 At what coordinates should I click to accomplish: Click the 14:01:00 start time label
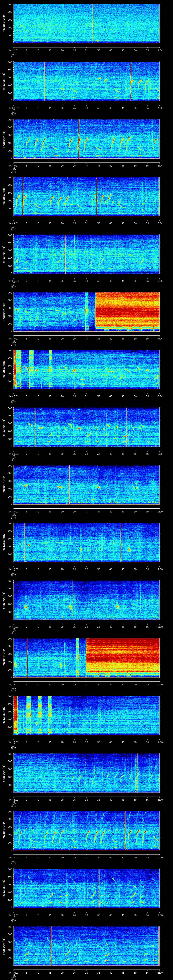point(13,50)
